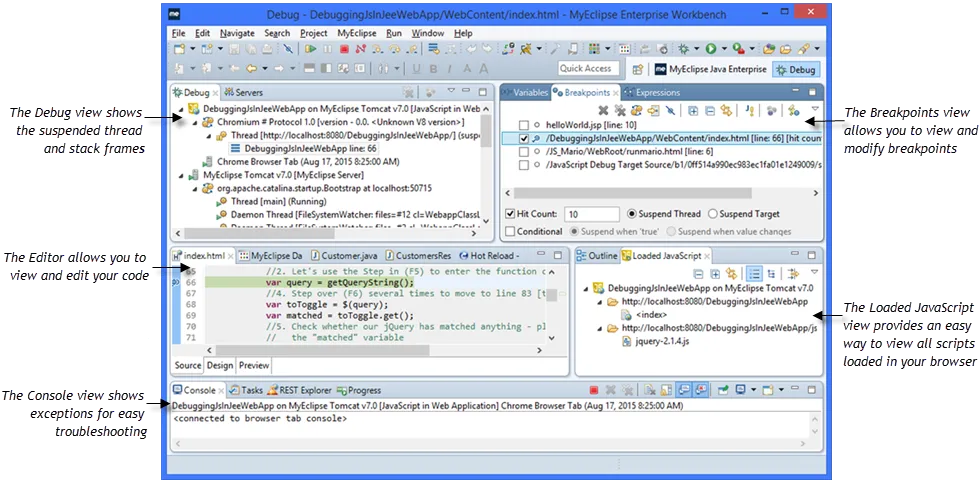Uncheck the index.html line 66 breakpoint

point(524,138)
